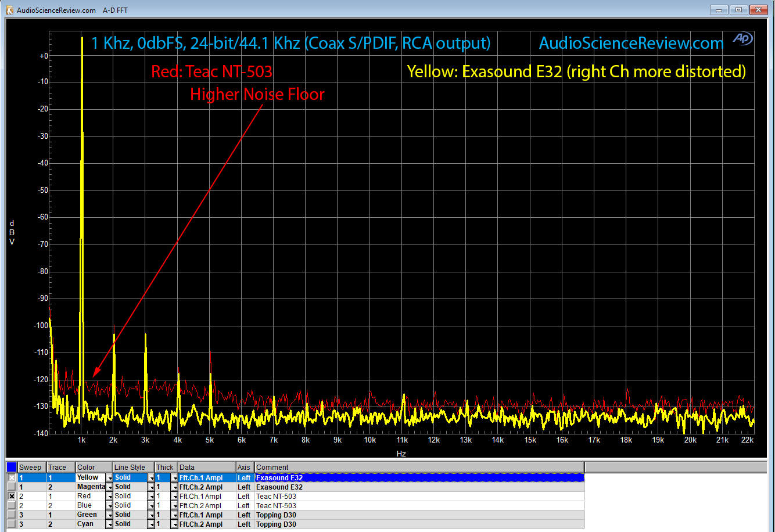Open the color dropdown for the Magenta trace

click(x=109, y=487)
